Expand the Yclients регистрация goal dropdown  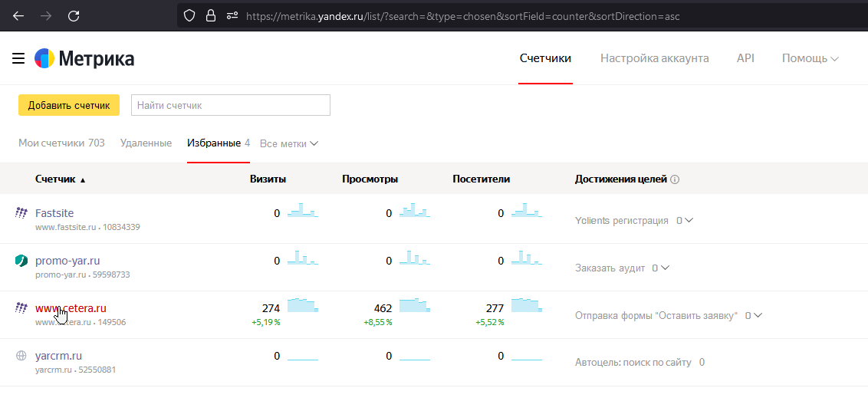point(685,221)
